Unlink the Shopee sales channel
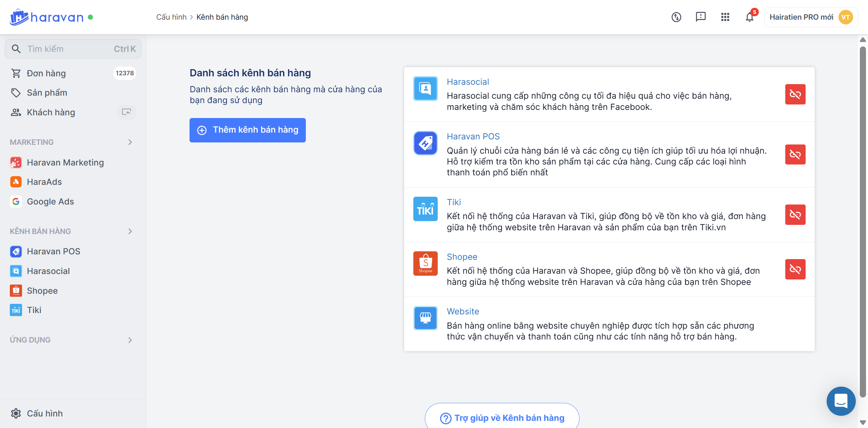This screenshot has height=428, width=868. pyautogui.click(x=795, y=269)
